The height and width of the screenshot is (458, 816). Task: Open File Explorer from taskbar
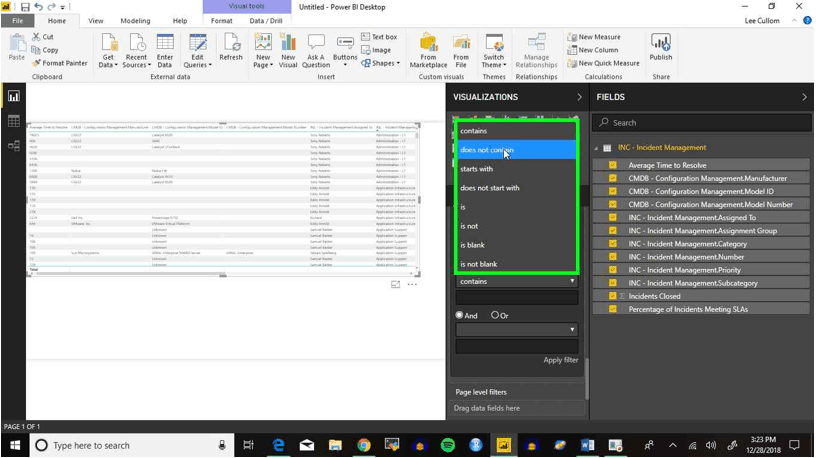tap(335, 445)
